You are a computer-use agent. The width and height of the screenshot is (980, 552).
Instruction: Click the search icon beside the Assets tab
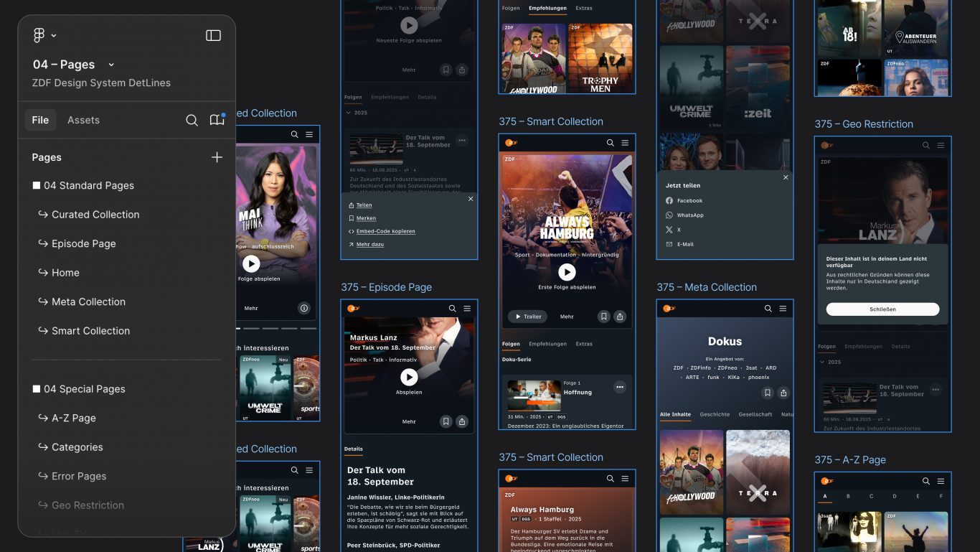click(x=192, y=120)
